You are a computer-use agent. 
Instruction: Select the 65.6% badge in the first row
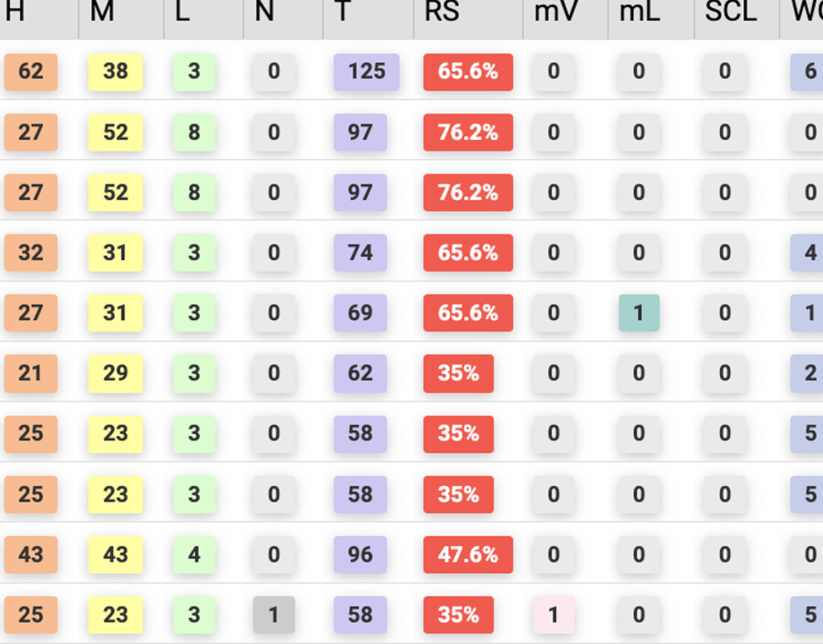pos(468,72)
